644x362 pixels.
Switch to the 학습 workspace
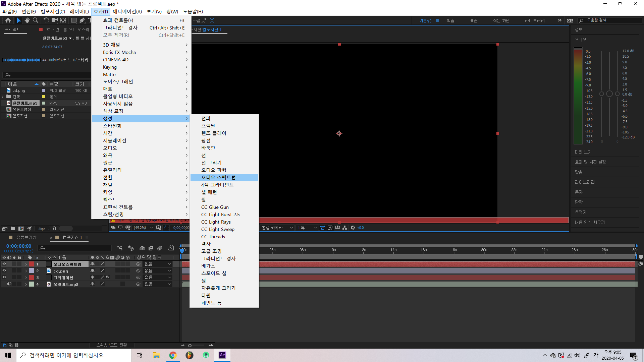pos(450,20)
